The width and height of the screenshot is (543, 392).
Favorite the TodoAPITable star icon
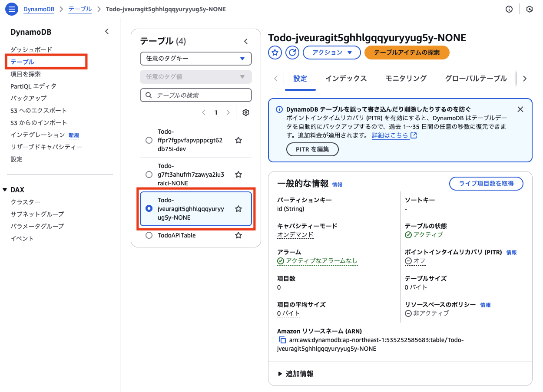tap(238, 235)
